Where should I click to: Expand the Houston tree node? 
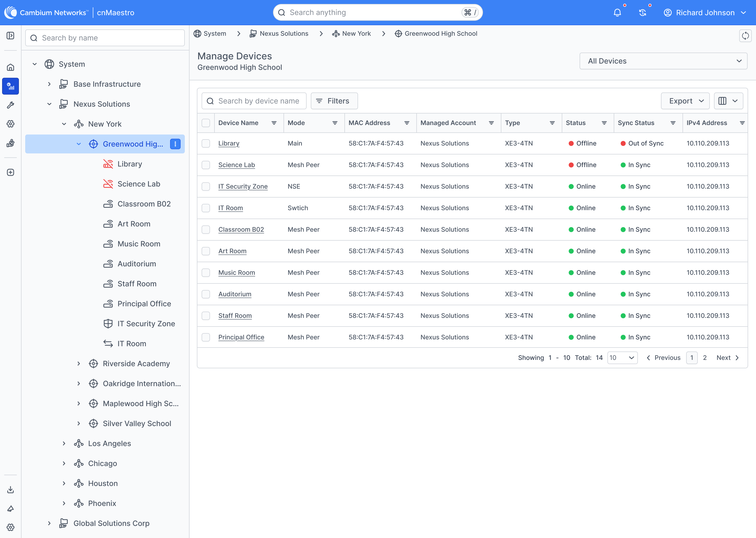click(x=64, y=483)
